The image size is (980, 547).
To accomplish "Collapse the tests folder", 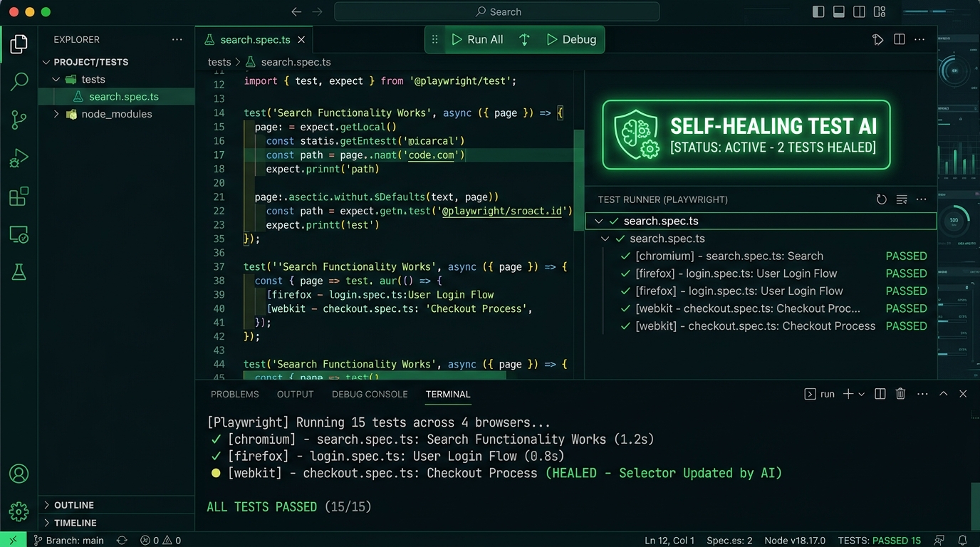I will click(56, 80).
